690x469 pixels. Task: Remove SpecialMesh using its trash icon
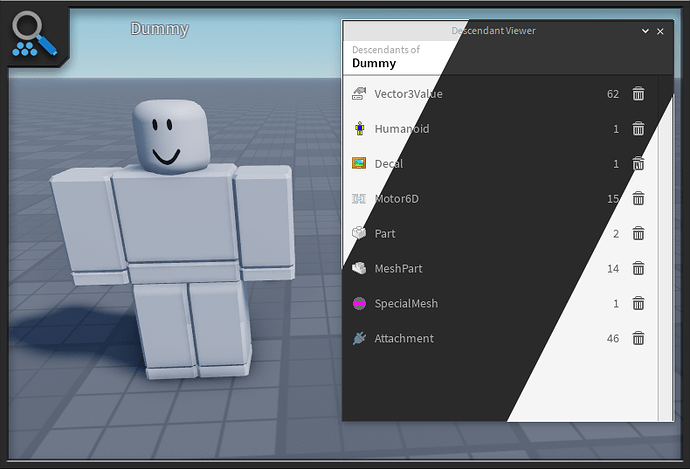[x=638, y=303]
